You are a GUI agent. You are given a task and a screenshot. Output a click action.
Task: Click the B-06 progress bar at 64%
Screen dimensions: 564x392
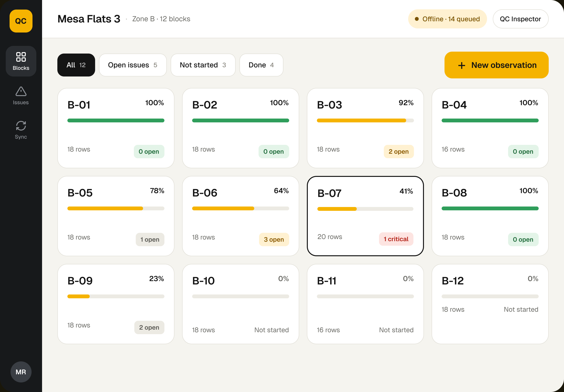pos(241,208)
